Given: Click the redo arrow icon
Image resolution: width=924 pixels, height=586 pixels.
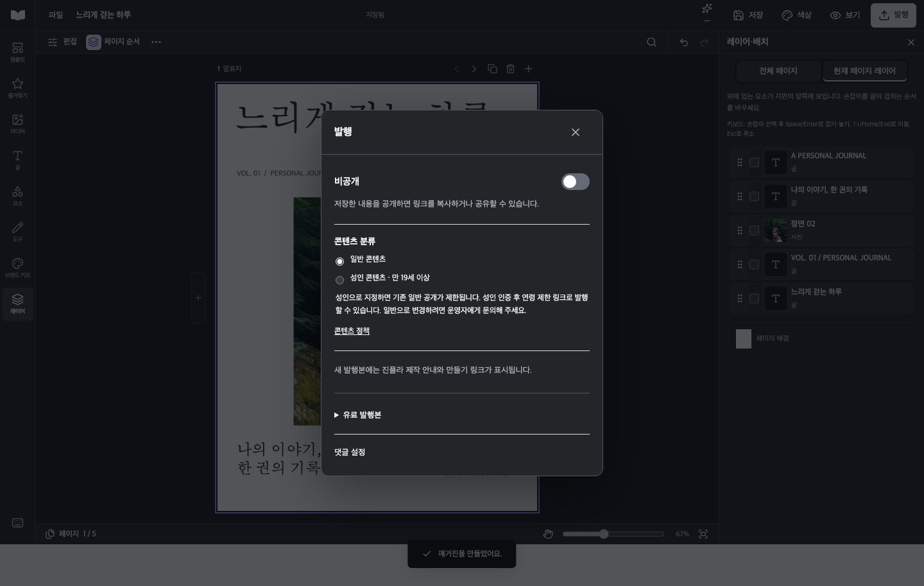Looking at the screenshot, I should click(705, 42).
